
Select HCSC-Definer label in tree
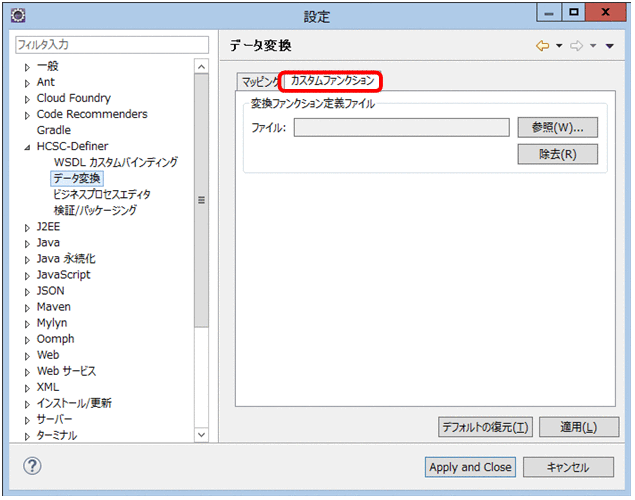coord(72,146)
